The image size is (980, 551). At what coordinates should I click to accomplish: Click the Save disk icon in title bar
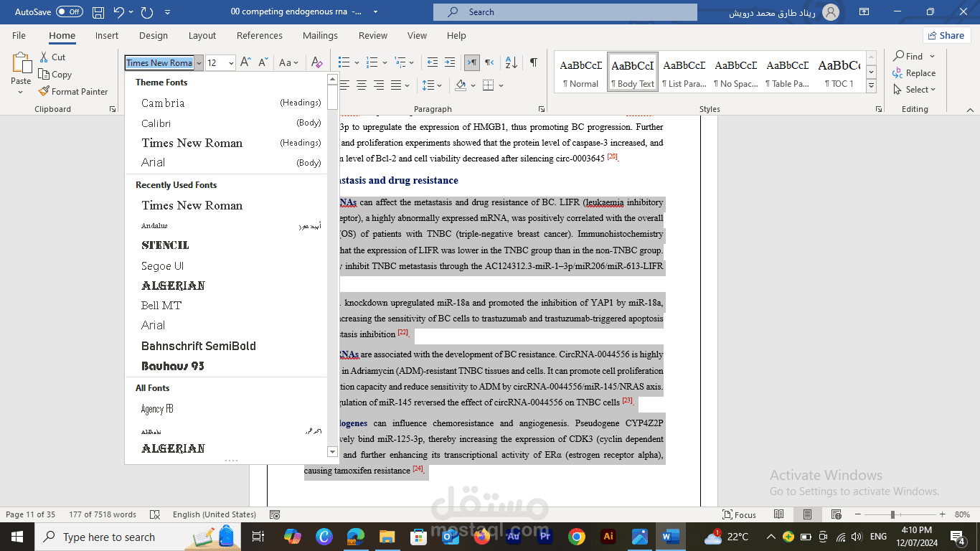98,12
